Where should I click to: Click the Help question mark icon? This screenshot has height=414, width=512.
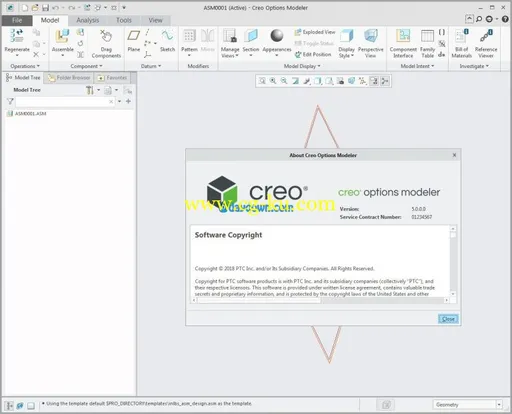pyautogui.click(x=505, y=19)
